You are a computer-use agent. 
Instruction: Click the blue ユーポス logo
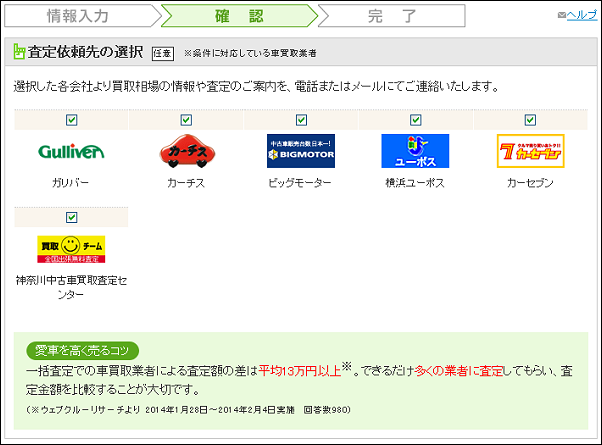point(415,151)
